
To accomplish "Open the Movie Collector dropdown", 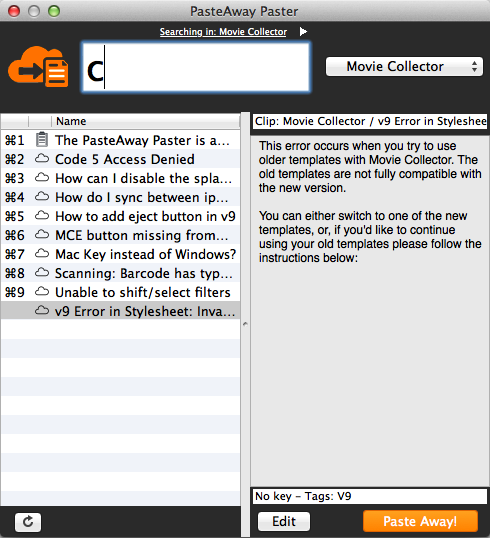I will tap(404, 67).
